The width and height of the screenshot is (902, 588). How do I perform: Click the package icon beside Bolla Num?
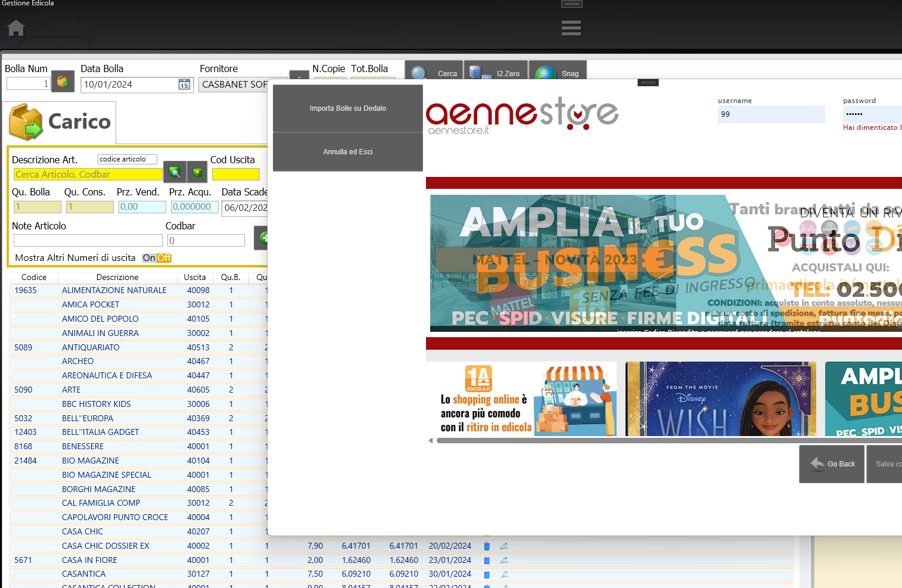pyautogui.click(x=63, y=82)
